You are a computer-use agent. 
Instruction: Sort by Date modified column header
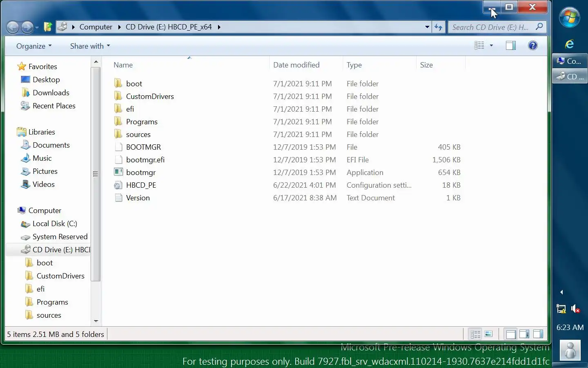coord(306,65)
